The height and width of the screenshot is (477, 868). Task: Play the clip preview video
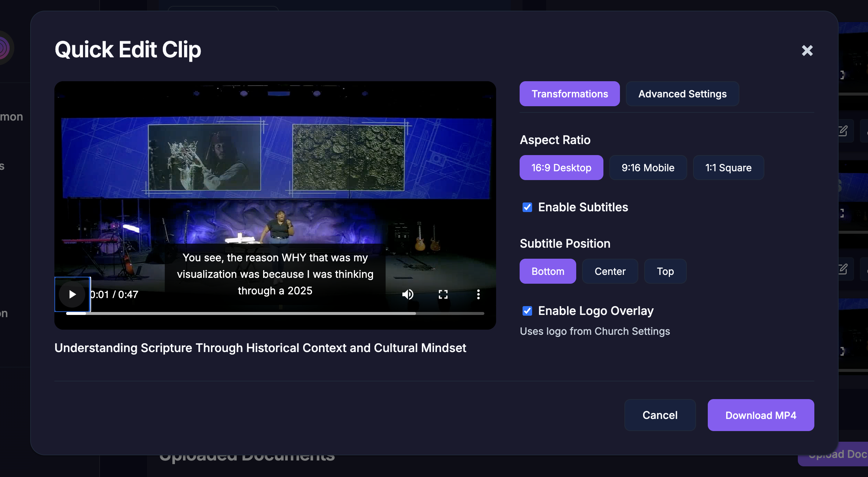pyautogui.click(x=72, y=294)
